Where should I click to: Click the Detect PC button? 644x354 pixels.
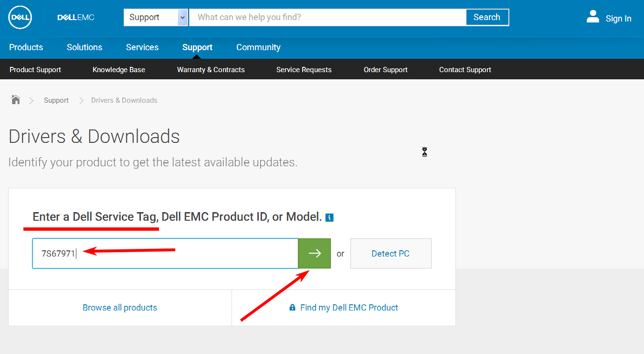pyautogui.click(x=391, y=254)
